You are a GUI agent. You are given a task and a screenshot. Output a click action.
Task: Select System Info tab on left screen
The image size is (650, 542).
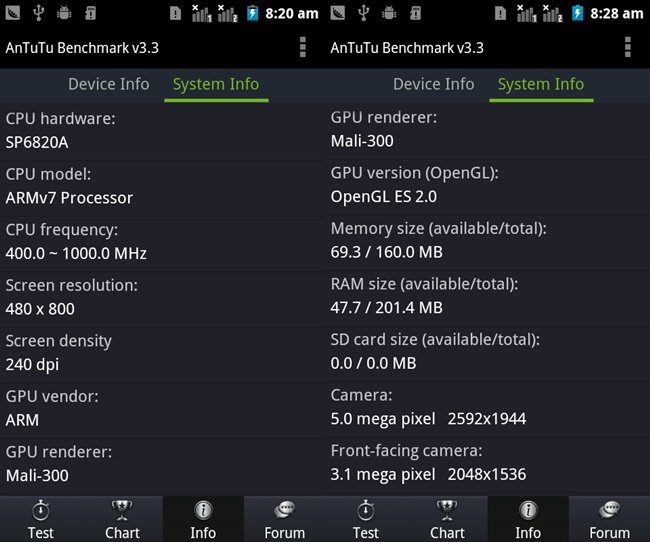tap(216, 84)
